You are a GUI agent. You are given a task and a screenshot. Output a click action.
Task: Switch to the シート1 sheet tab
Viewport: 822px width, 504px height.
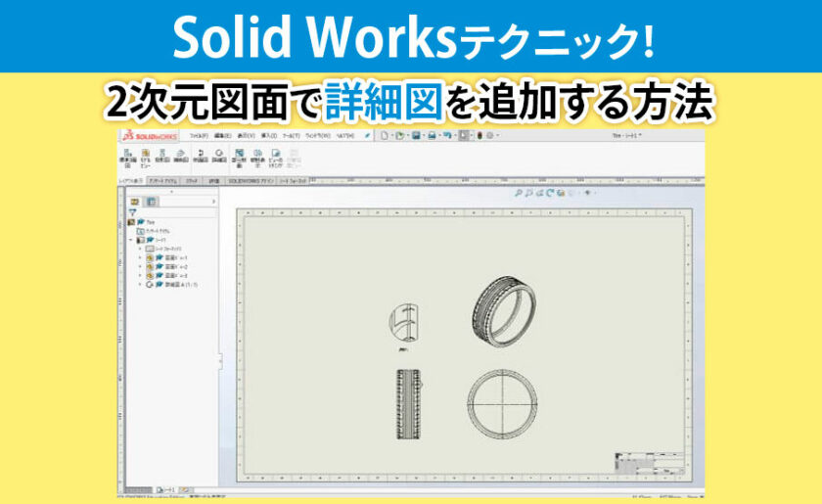[x=165, y=490]
